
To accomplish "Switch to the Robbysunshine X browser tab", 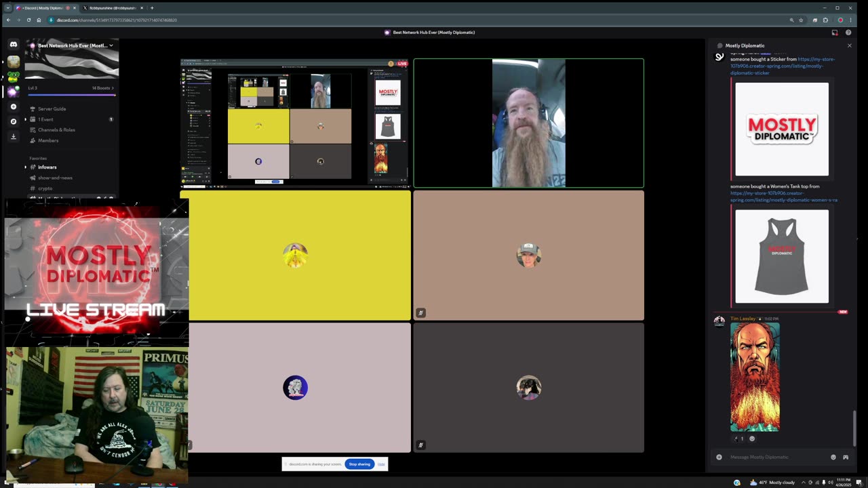I will pyautogui.click(x=113, y=8).
